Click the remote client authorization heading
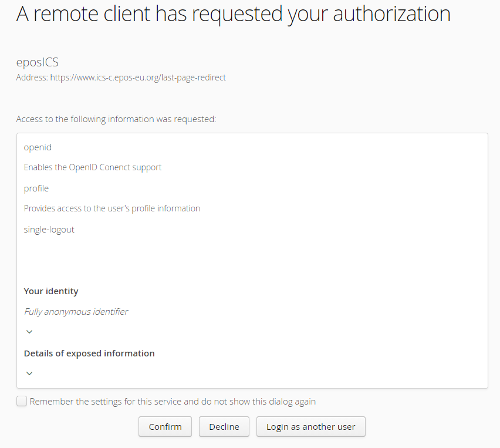This screenshot has height=448, width=500. (x=234, y=14)
